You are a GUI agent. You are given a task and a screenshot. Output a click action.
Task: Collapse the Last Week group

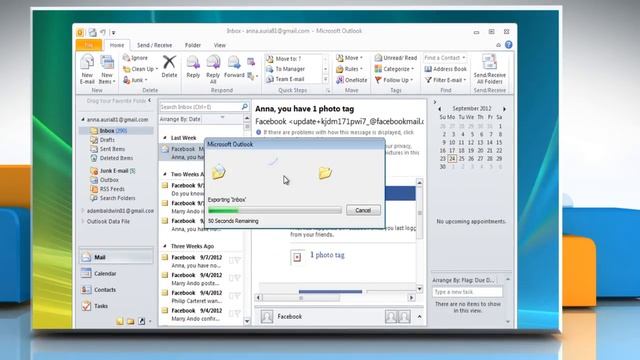(x=165, y=138)
